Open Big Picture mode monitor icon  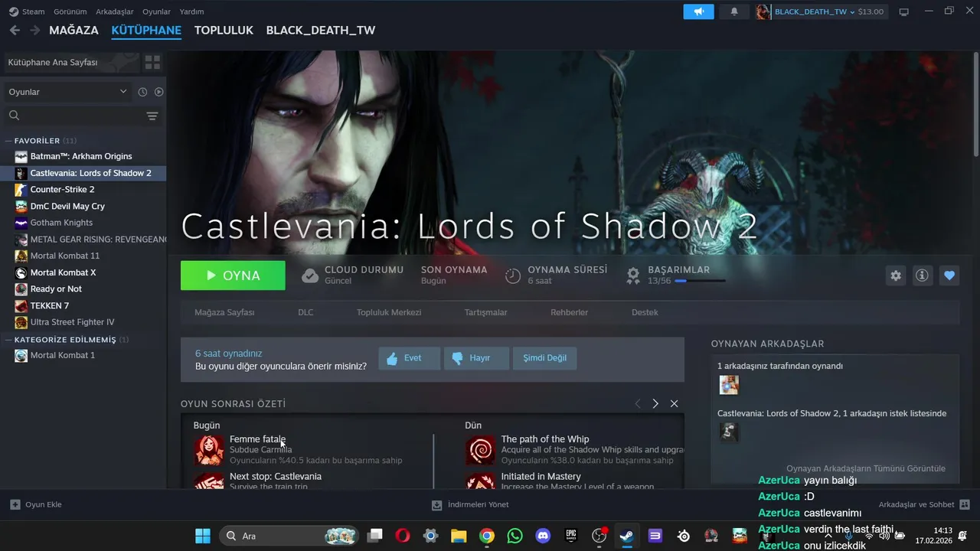[904, 11]
